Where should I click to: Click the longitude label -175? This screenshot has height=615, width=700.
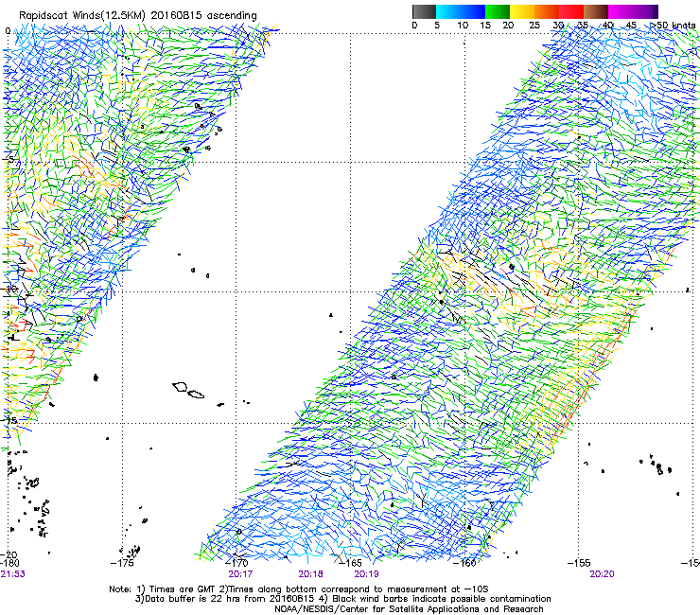(122, 563)
